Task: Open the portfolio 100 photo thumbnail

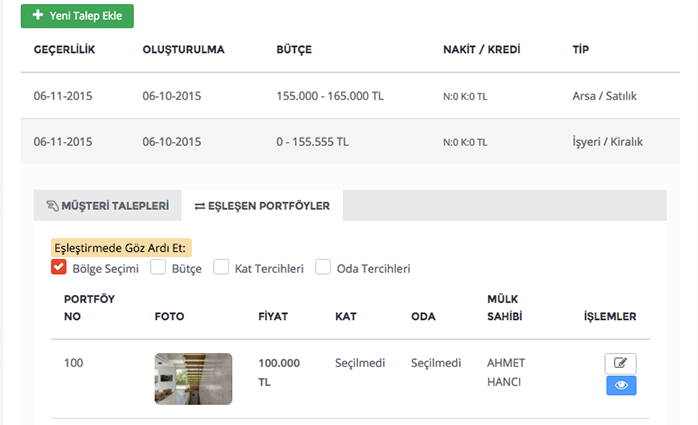Action: click(x=193, y=379)
